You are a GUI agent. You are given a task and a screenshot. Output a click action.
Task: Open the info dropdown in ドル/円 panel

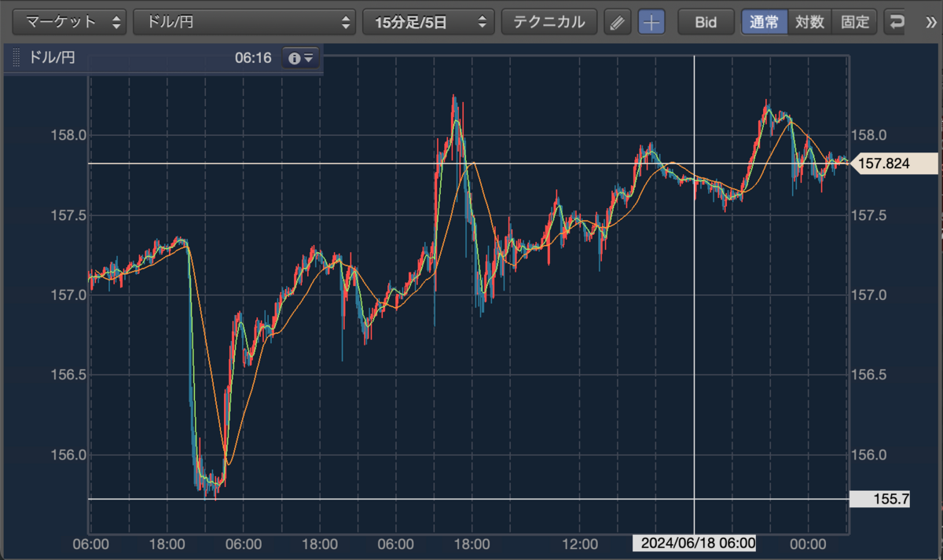[301, 58]
